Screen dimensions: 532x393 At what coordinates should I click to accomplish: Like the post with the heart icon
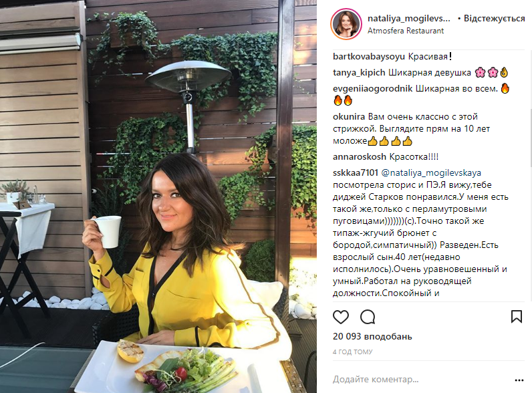341,317
